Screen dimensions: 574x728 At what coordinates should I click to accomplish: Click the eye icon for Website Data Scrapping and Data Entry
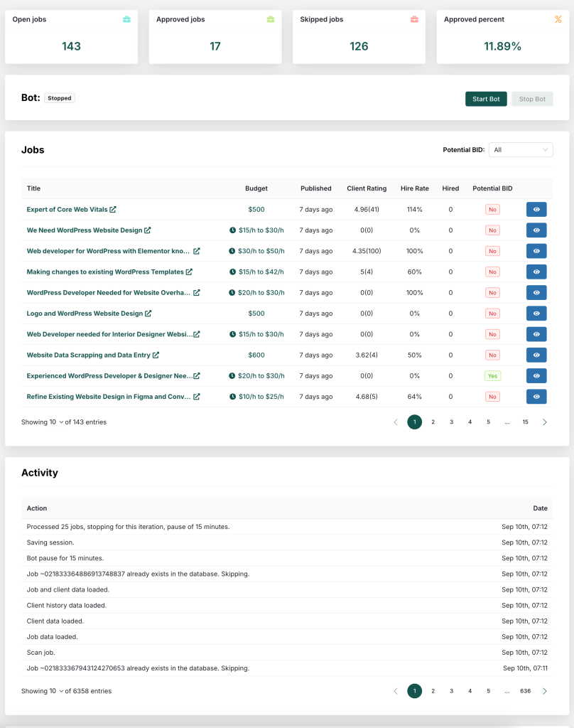[536, 355]
